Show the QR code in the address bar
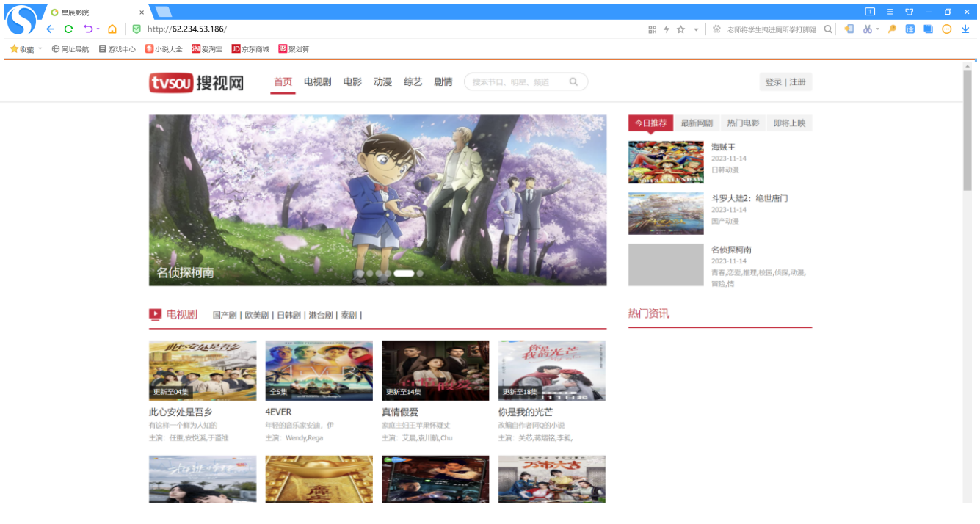 [652, 29]
